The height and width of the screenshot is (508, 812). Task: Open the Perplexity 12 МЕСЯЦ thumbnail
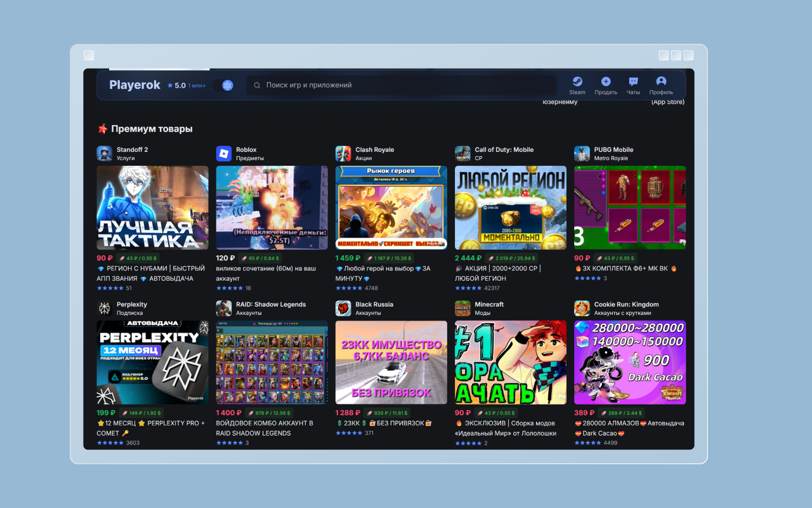click(152, 363)
